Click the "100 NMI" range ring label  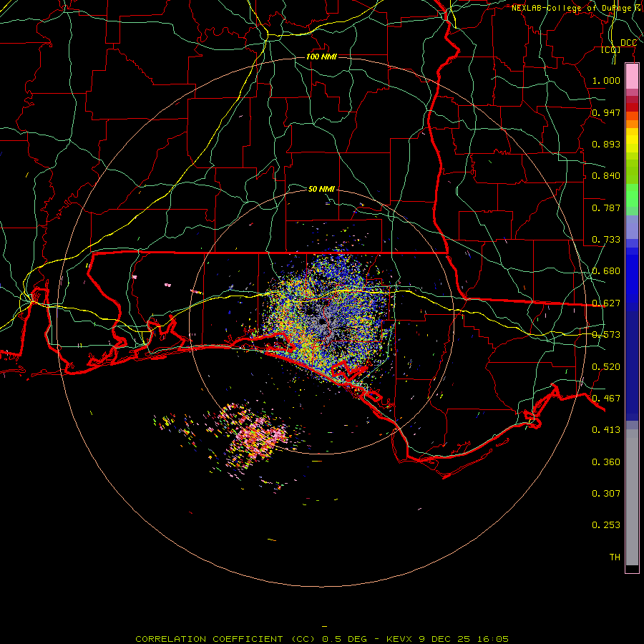pos(321,57)
